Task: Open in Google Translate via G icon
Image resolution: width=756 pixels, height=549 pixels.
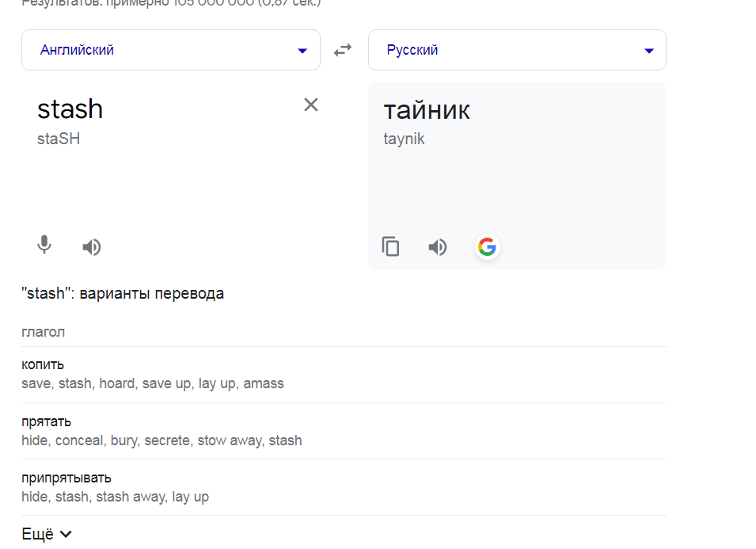Action: pos(487,247)
